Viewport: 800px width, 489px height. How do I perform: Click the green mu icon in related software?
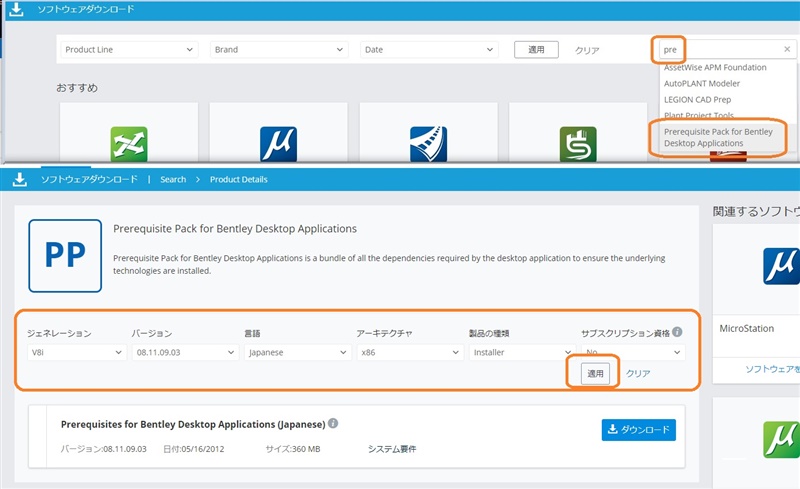click(x=781, y=439)
